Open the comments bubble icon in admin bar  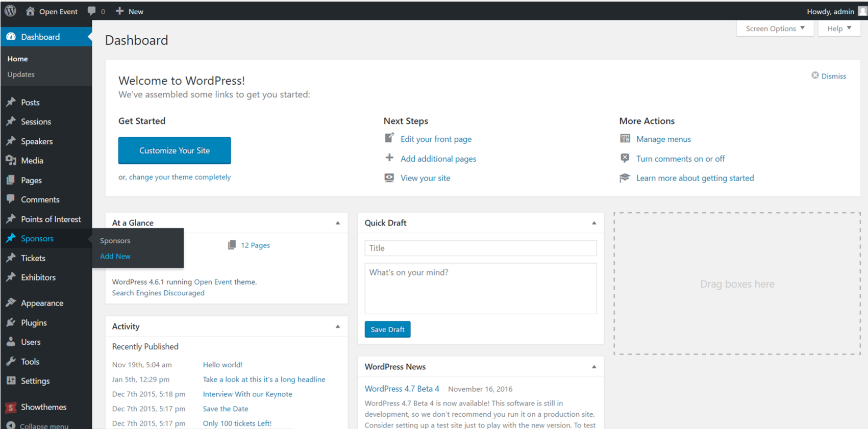(92, 11)
